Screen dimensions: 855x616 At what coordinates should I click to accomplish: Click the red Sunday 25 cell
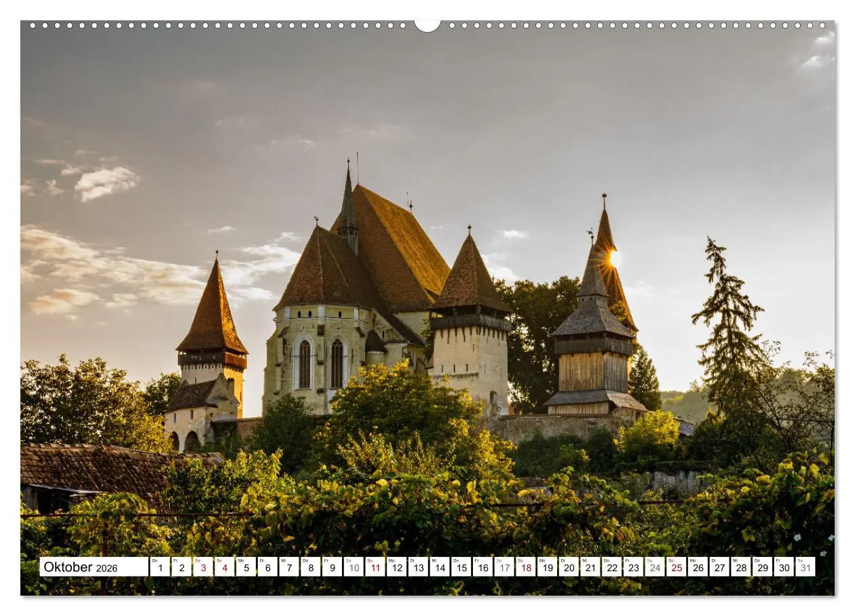[677, 567]
